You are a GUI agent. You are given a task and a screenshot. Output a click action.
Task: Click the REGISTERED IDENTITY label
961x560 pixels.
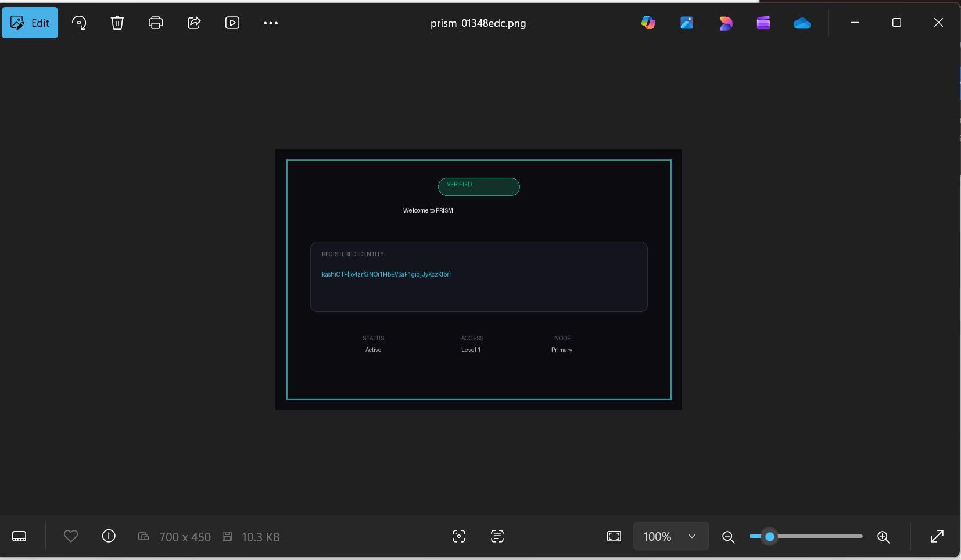[x=353, y=254]
